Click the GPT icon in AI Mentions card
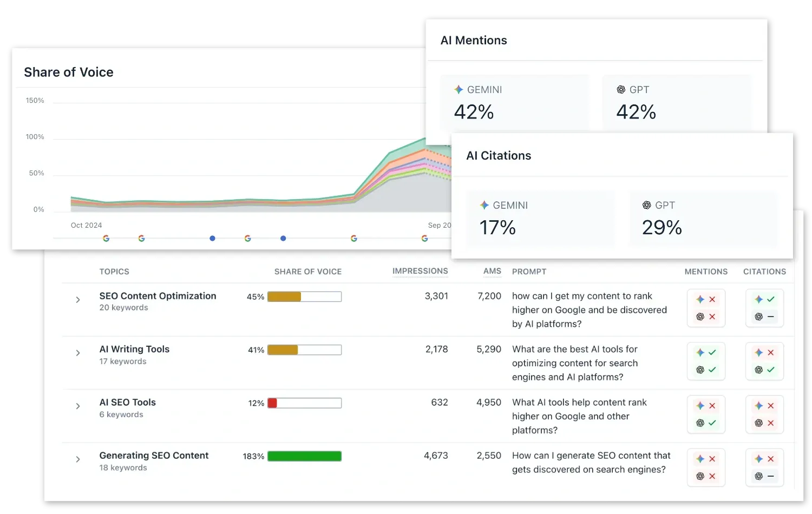The width and height of the screenshot is (812, 514). pos(620,89)
